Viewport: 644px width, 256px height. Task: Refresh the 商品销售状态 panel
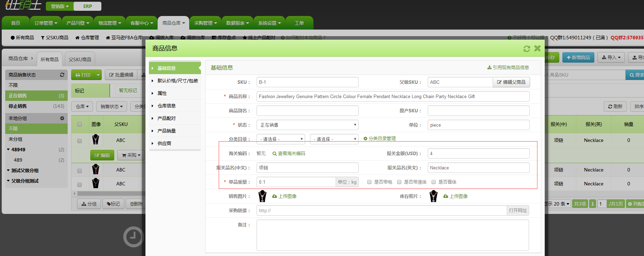(x=62, y=75)
